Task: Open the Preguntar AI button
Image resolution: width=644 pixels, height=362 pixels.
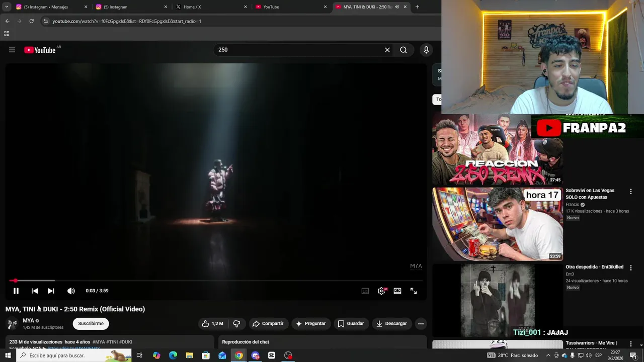Action: [311, 324]
